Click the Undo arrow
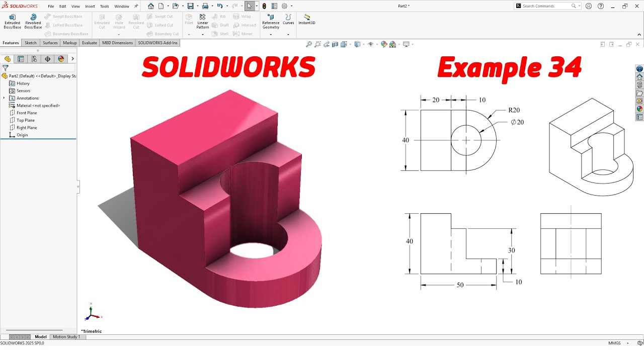The height and width of the screenshot is (362, 644). click(x=219, y=6)
